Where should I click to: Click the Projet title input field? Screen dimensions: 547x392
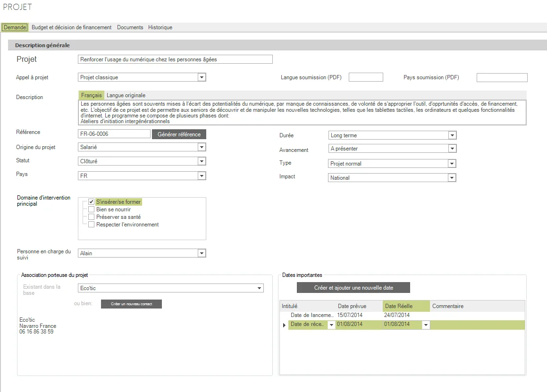[x=175, y=59]
